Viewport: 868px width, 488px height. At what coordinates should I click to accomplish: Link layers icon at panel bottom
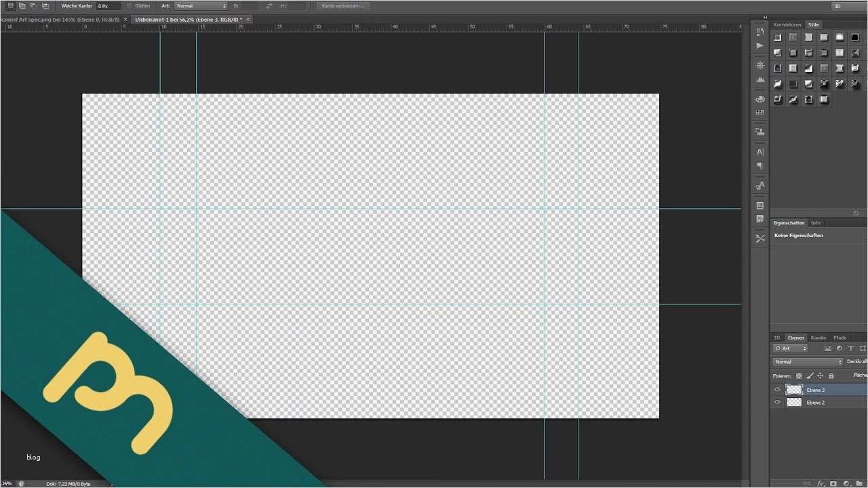tap(807, 483)
